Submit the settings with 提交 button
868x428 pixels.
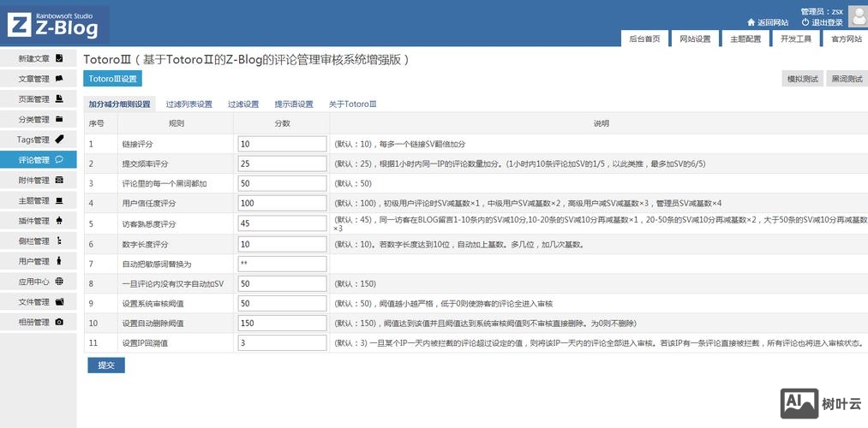106,365
